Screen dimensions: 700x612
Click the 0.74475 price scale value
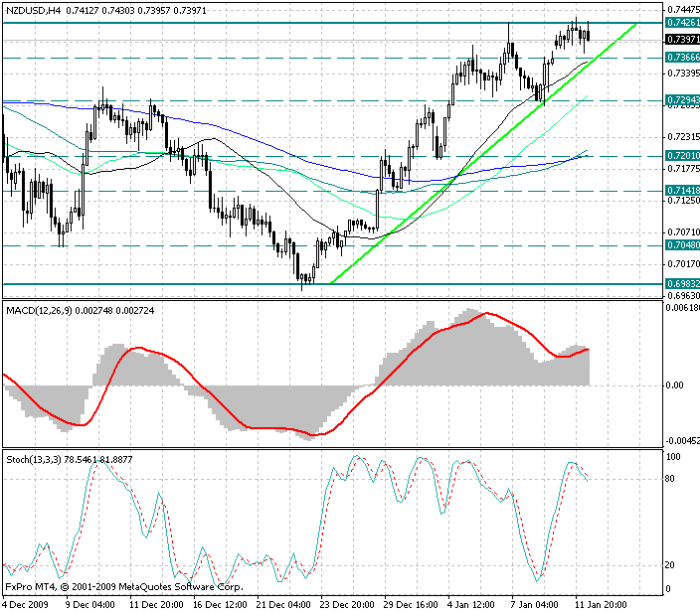point(683,9)
